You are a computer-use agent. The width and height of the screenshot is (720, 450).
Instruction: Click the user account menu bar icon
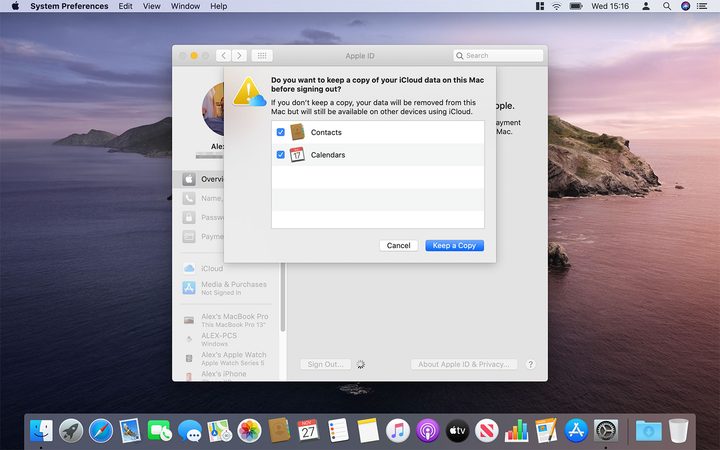coord(646,6)
